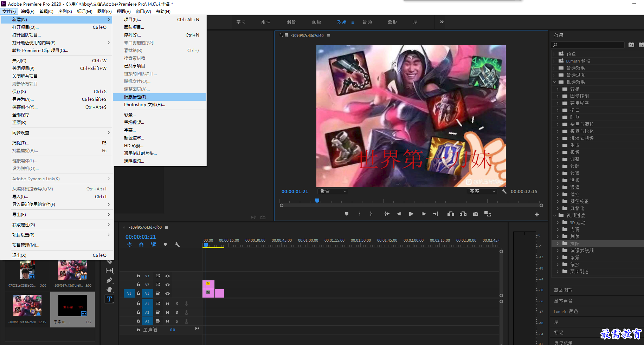Click right zoom handle of monitor scrollbar

pyautogui.click(x=541, y=206)
